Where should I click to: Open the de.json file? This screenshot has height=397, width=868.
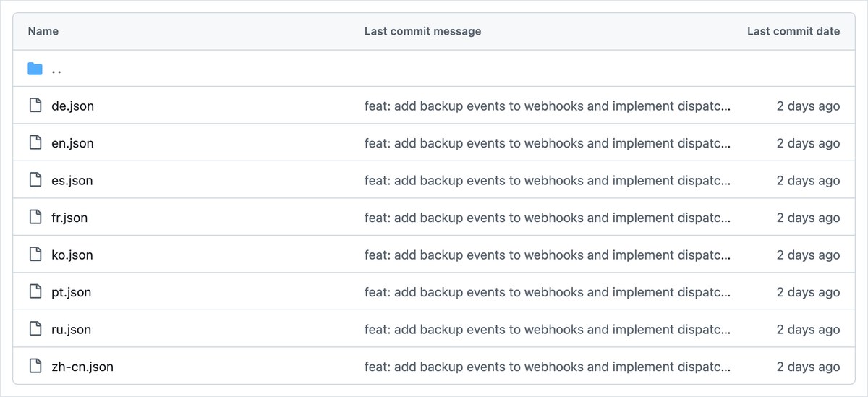[x=72, y=106]
